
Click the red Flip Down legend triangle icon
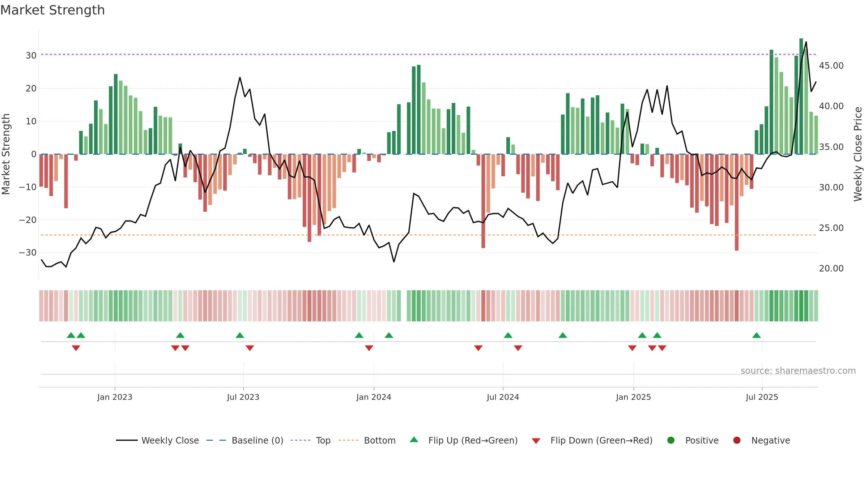[536, 441]
